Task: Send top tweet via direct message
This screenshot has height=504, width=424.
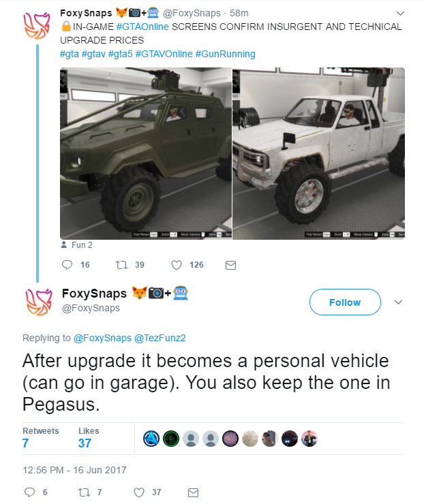Action: 230,264
